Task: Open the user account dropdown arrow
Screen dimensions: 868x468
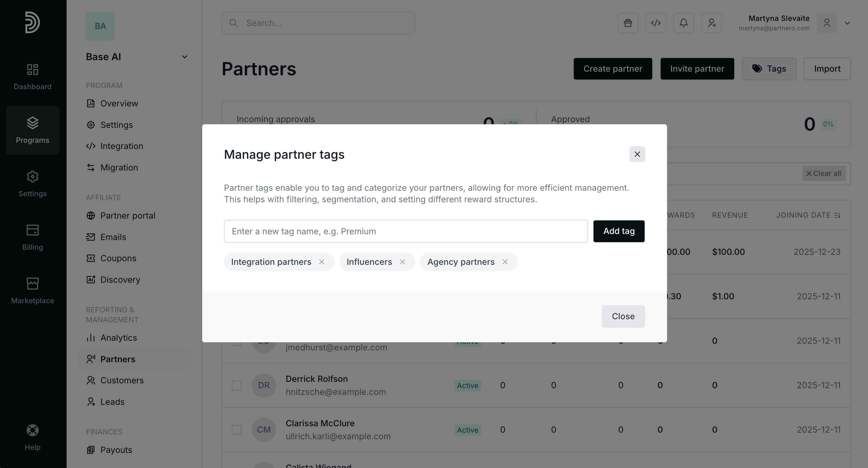Action: click(x=847, y=23)
